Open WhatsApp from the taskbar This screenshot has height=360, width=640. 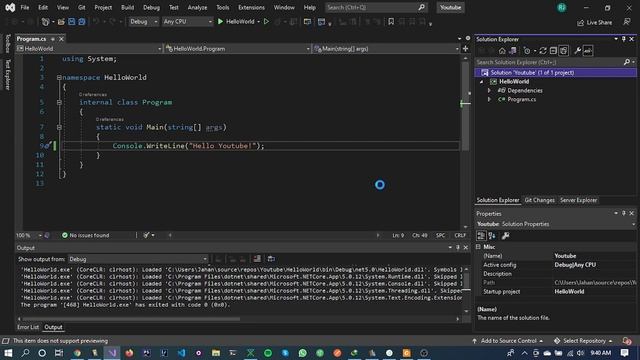(x=302, y=353)
